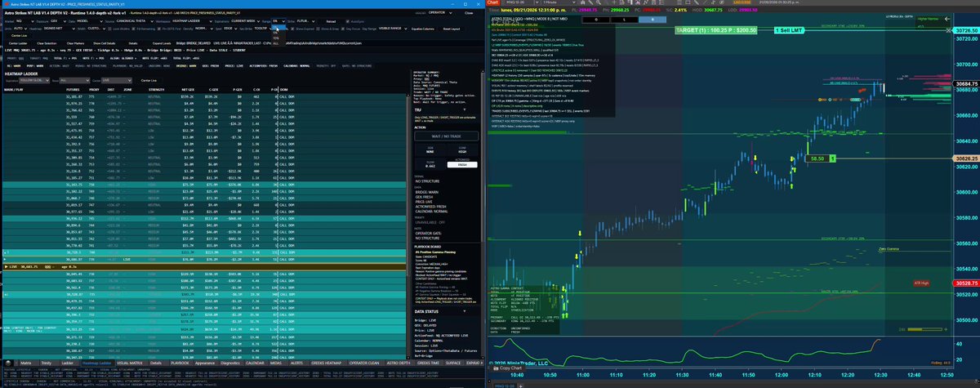Click the Center Ladder button
This screenshot has height=388, width=980.
pos(18,43)
